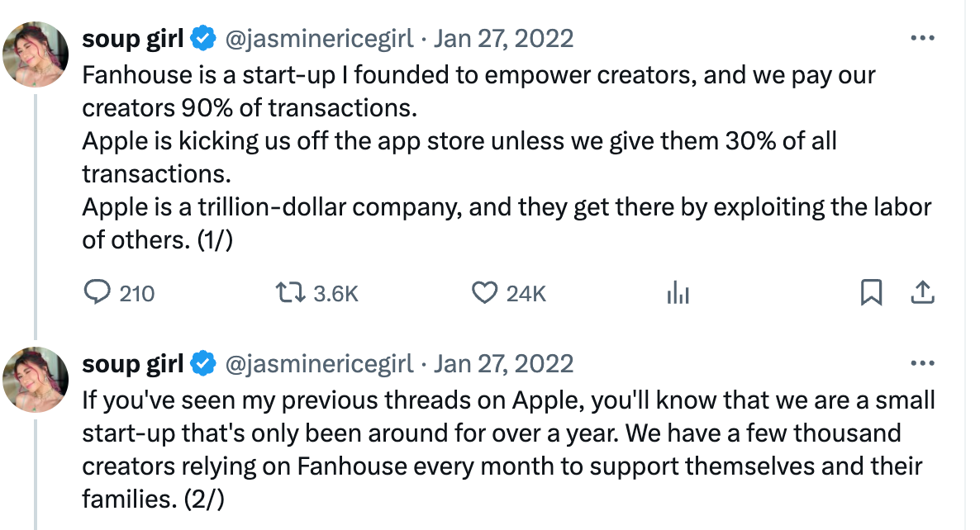Share the first tweet
This screenshot has height=530, width=980.
click(923, 293)
